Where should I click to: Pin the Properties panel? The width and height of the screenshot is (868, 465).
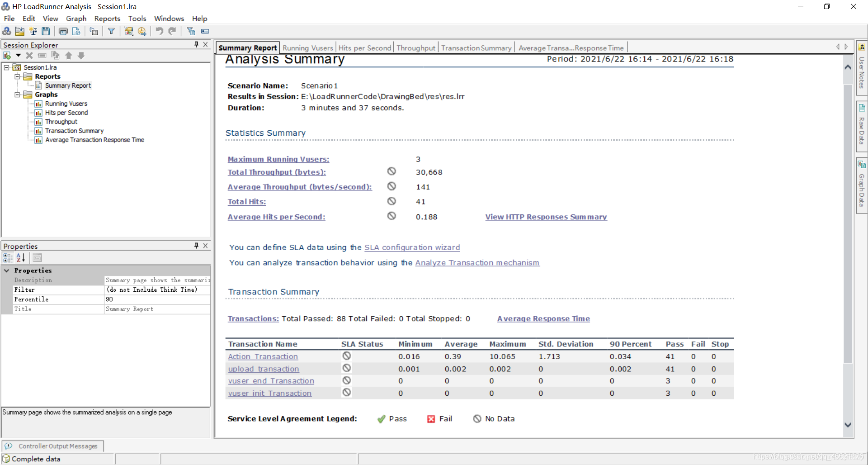(196, 246)
